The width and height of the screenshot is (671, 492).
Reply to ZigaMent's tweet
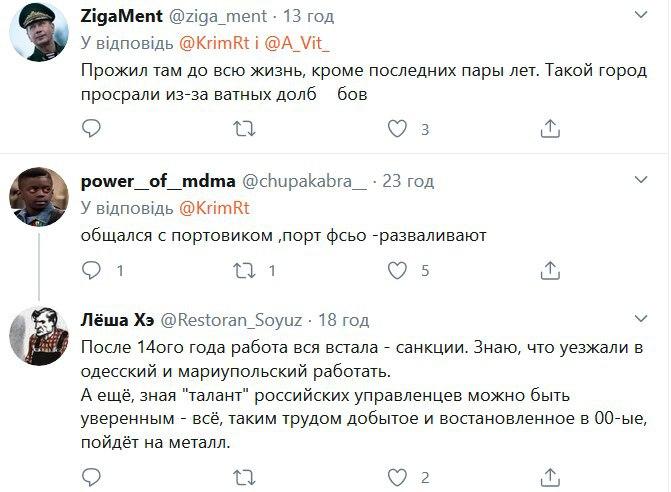(x=91, y=128)
